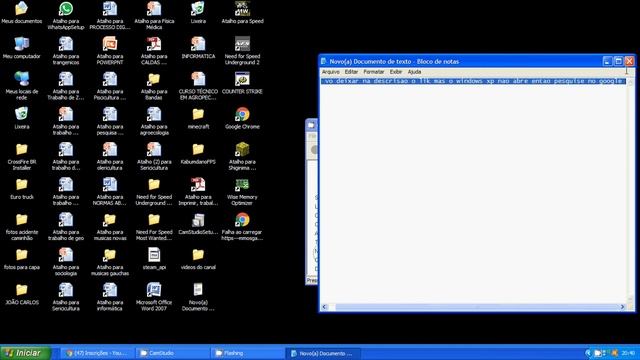Switch to the (47) Inscrições - You... taskbar button
640x360 pixels.
click(x=97, y=353)
